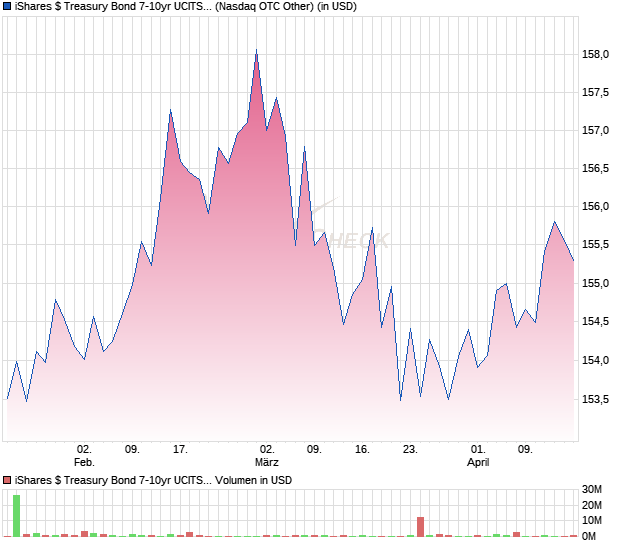620x546 pixels.
Task: Click the 17. date label on x-axis
Action: point(180,450)
